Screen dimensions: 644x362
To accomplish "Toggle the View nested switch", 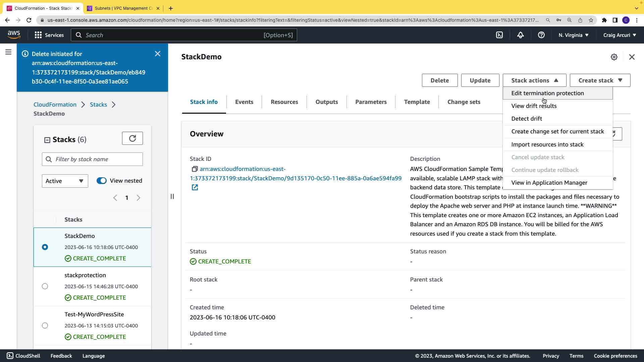I will point(101,181).
